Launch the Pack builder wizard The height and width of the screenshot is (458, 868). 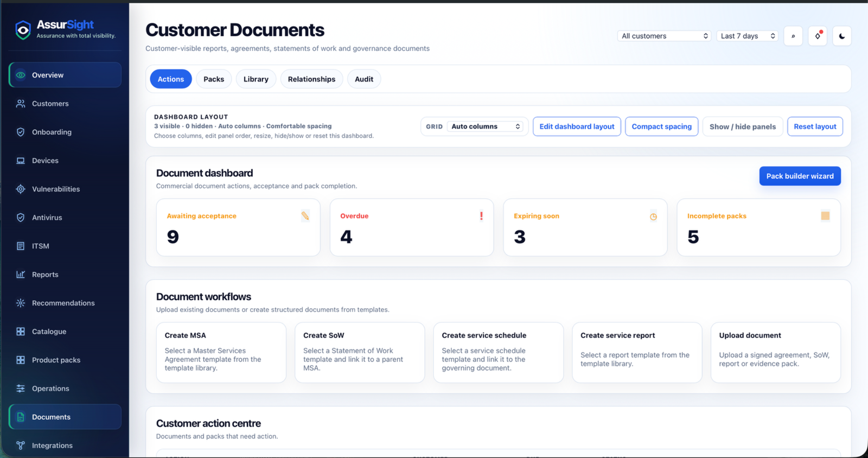(x=800, y=176)
